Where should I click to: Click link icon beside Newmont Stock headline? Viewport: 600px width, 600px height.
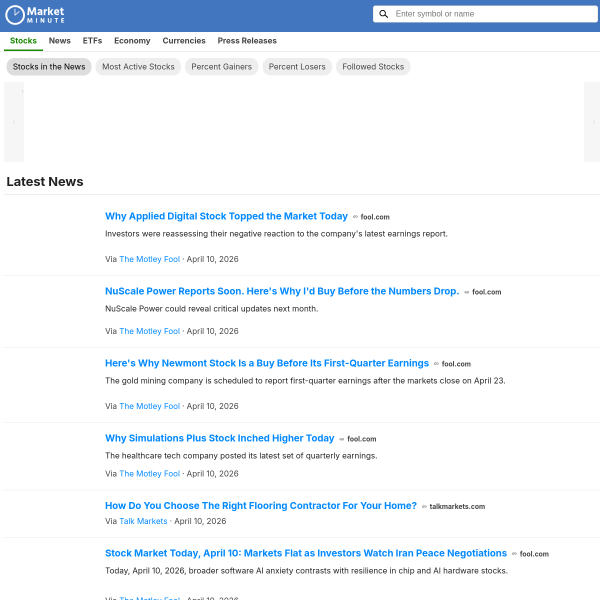(x=436, y=364)
